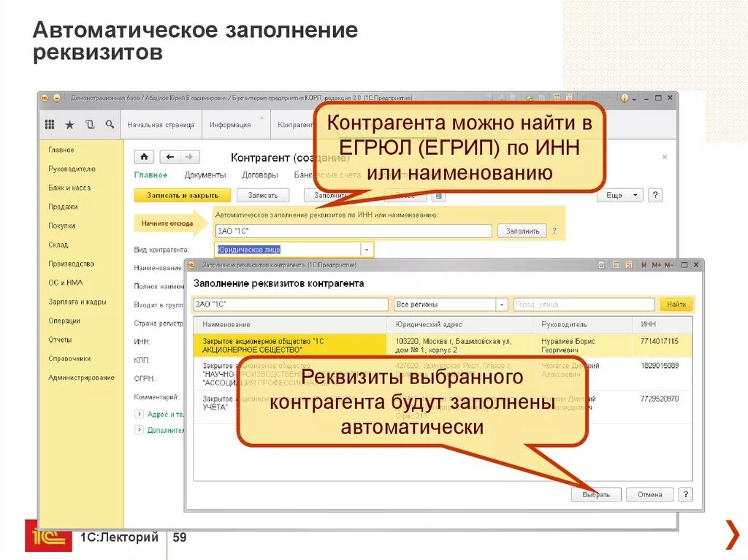
Task: Click the blue help mark after Заполнить
Action: click(554, 231)
